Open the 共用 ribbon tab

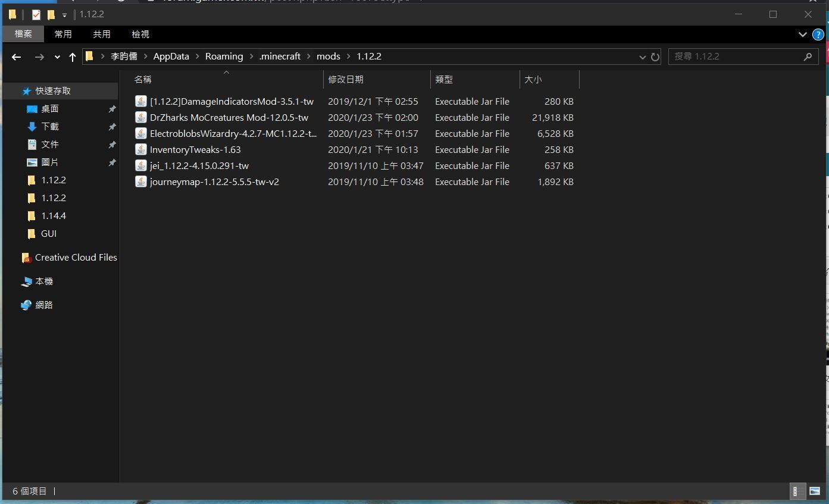click(102, 35)
